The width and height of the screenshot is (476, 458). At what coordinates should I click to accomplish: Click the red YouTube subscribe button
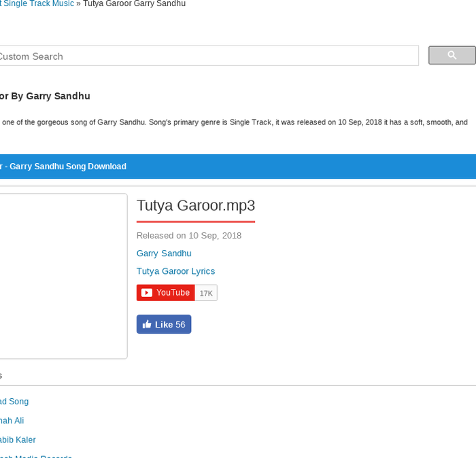tap(166, 293)
